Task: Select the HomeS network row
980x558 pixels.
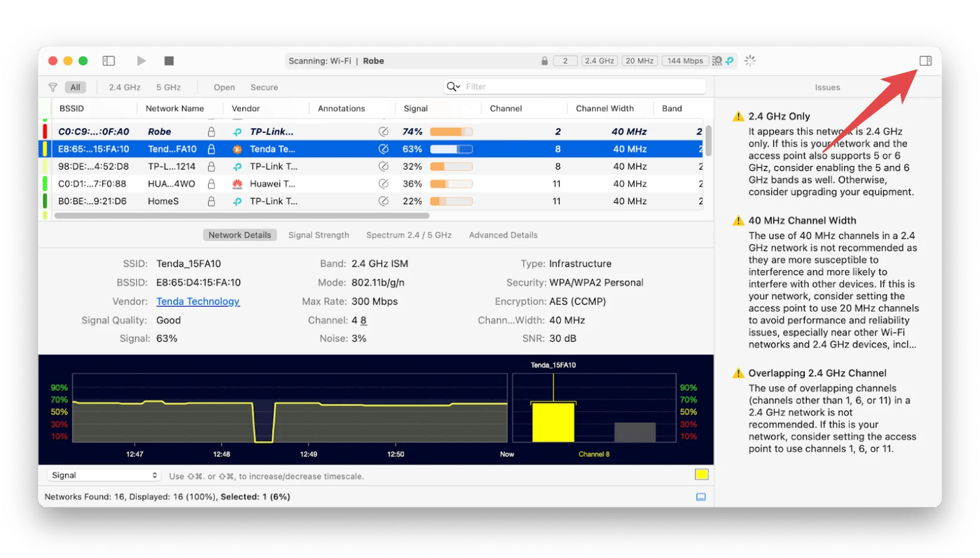Action: point(372,201)
